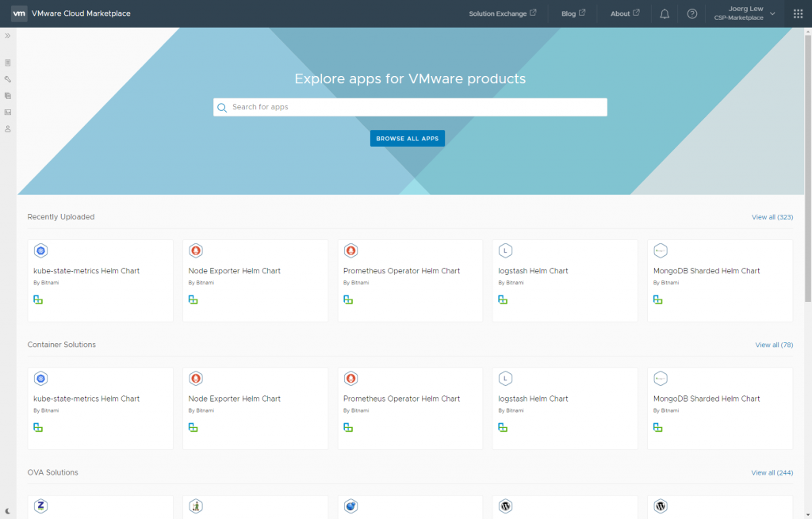The width and height of the screenshot is (812, 519).
Task: Click the document list icon in sidebar
Action: (x=8, y=63)
